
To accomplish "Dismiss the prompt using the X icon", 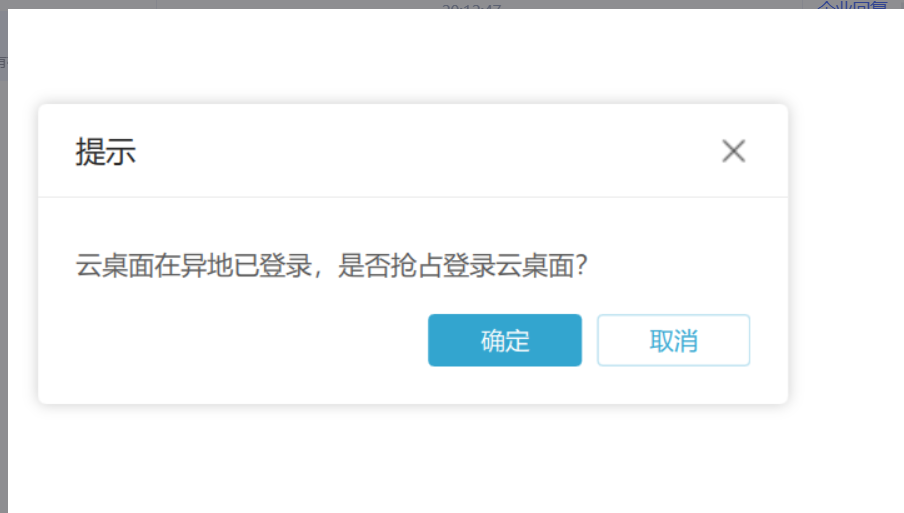I will coord(733,151).
